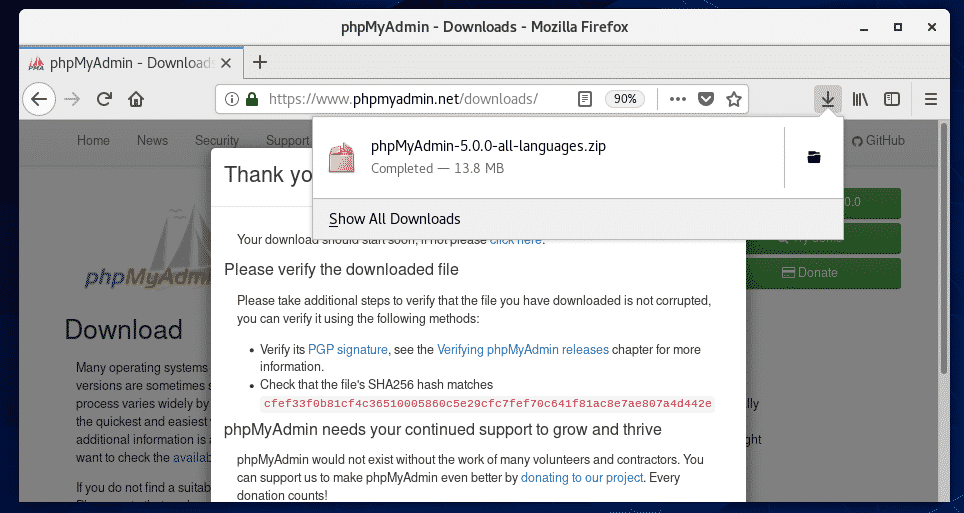Open Security in the site navigation
This screenshot has height=513, width=964.
click(x=216, y=140)
